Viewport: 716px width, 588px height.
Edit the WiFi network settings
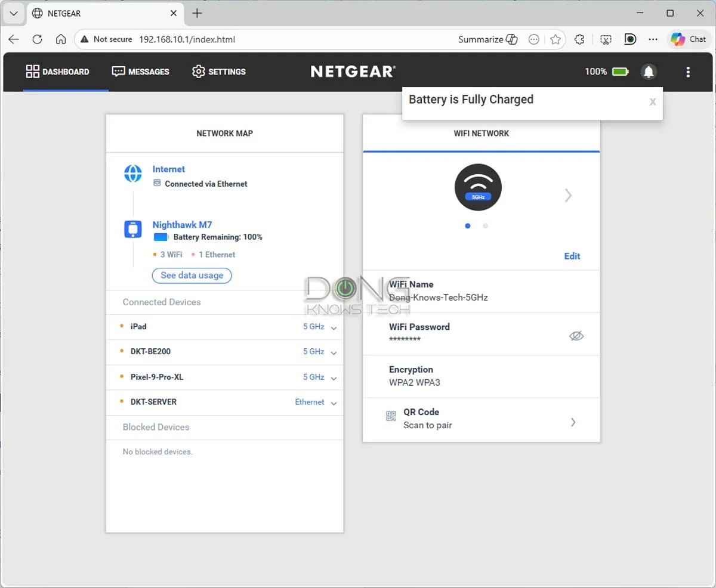pyautogui.click(x=571, y=256)
